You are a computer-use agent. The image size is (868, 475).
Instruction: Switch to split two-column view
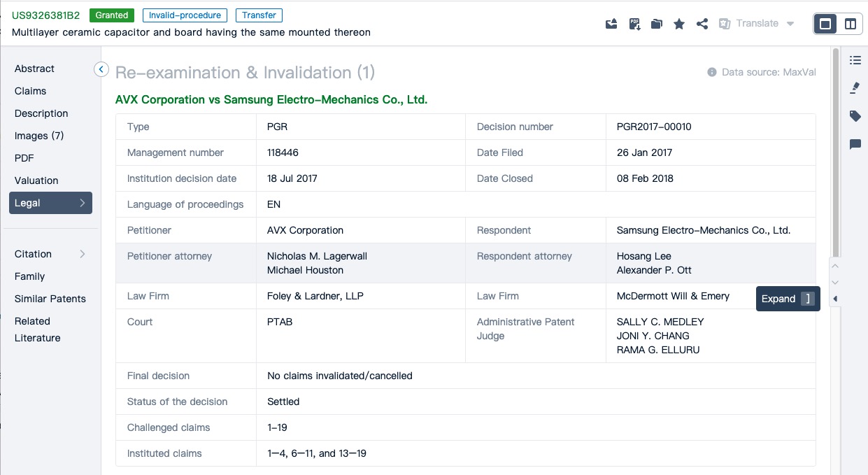point(850,24)
